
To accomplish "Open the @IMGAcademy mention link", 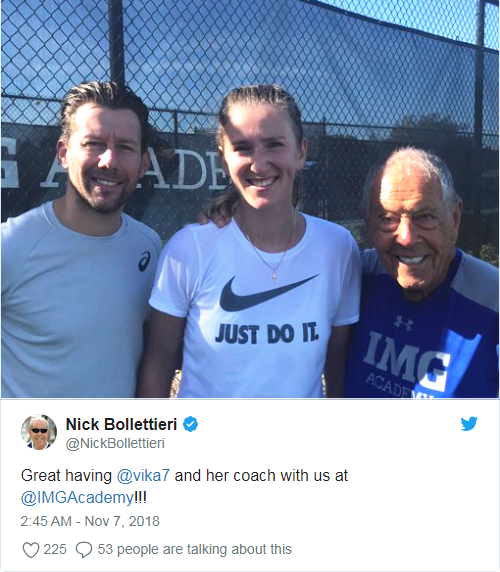I will (78, 498).
